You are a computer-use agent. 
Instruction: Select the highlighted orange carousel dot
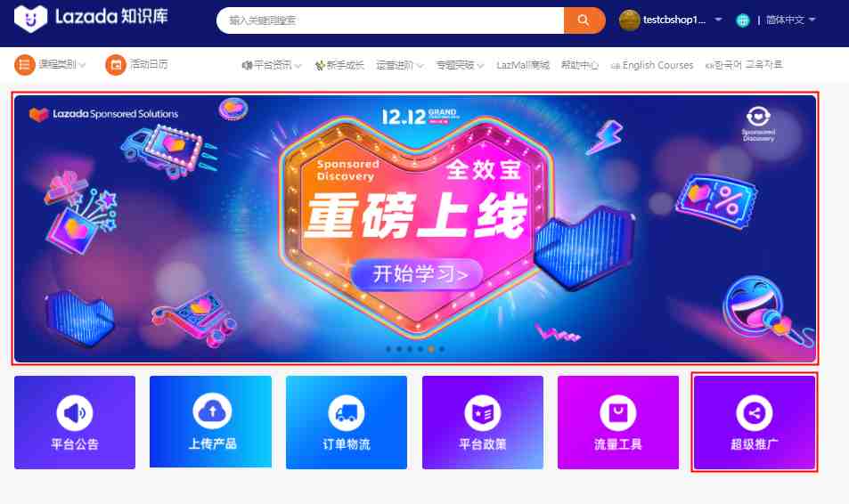[431, 349]
